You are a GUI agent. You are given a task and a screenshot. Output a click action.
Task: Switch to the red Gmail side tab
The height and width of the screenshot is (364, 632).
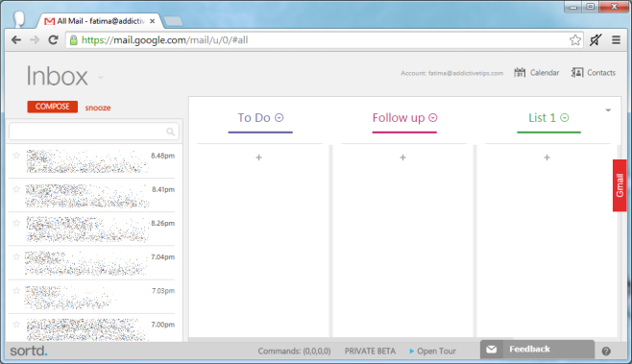point(620,185)
